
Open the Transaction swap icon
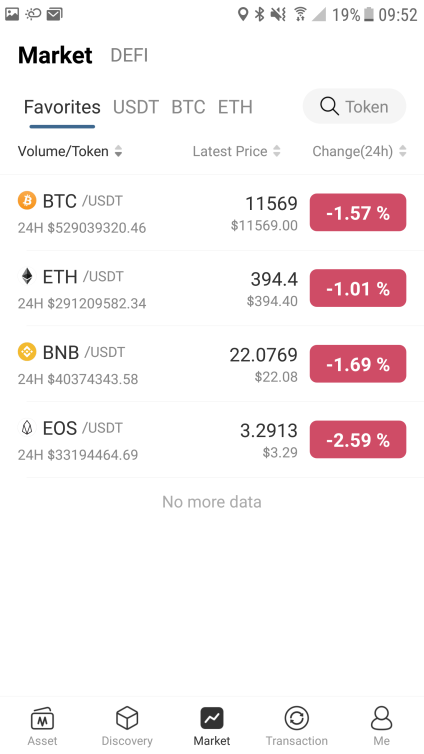click(297, 718)
